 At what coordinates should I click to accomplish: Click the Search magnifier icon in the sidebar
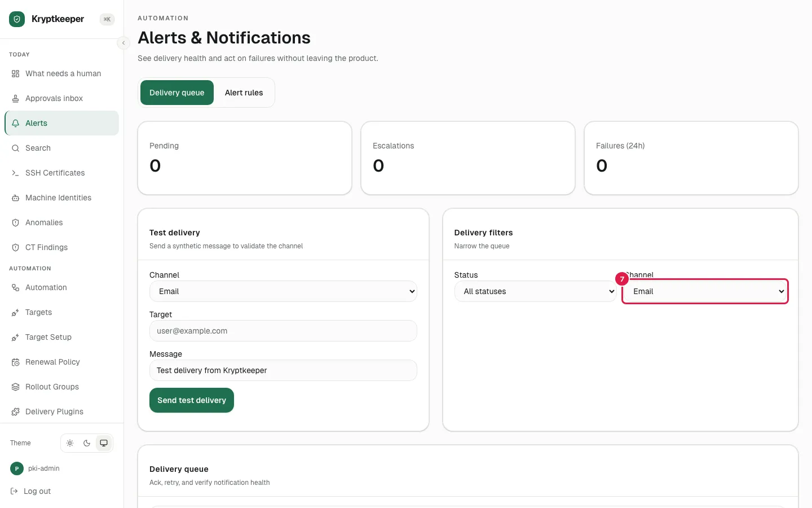tap(16, 148)
